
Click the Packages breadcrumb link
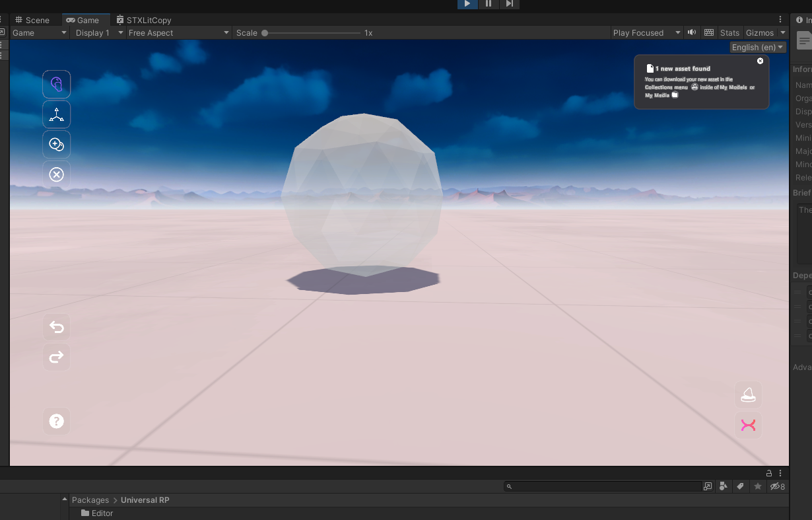(90, 500)
